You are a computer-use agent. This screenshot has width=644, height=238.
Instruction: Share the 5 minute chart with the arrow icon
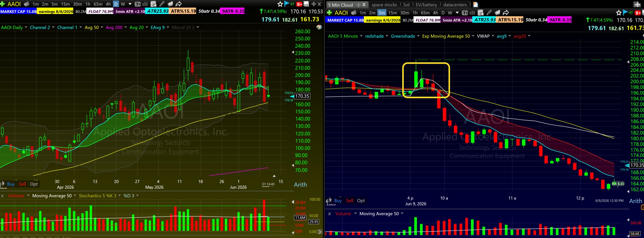tap(506, 12)
